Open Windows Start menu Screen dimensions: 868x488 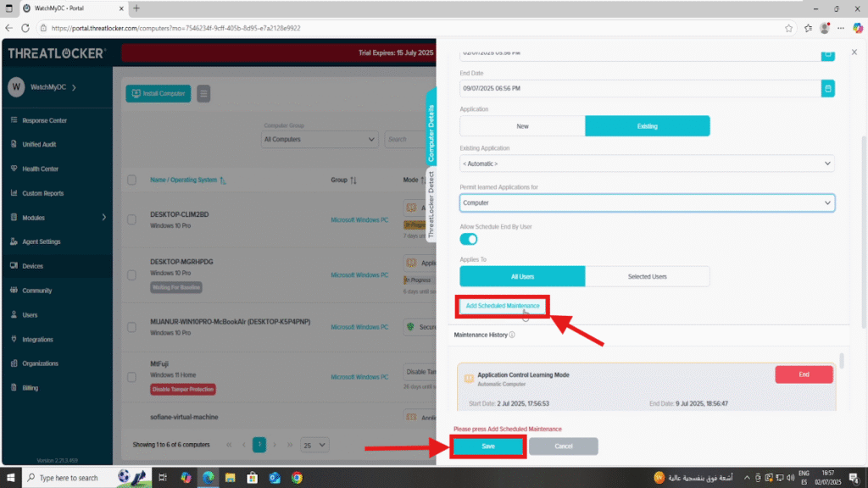pyautogui.click(x=10, y=478)
